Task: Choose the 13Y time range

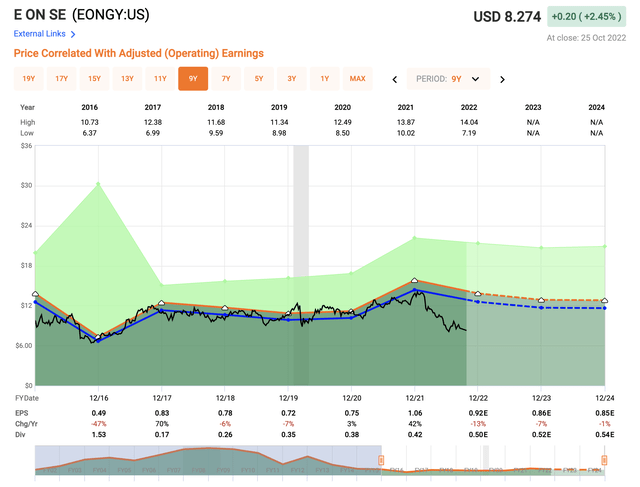Action: (128, 79)
